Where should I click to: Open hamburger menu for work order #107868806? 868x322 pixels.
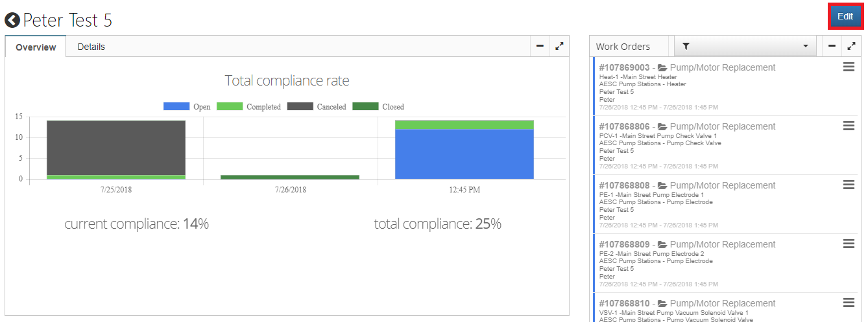pyautogui.click(x=849, y=126)
